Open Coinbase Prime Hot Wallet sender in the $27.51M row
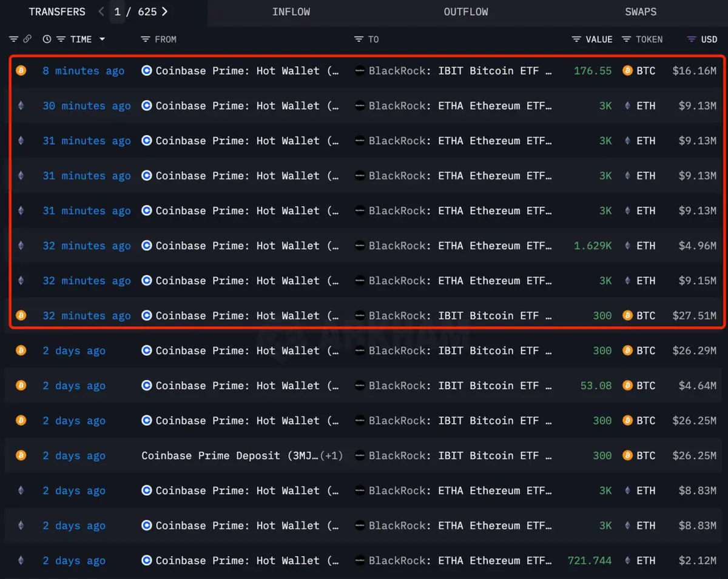The height and width of the screenshot is (579, 728). pyautogui.click(x=248, y=316)
